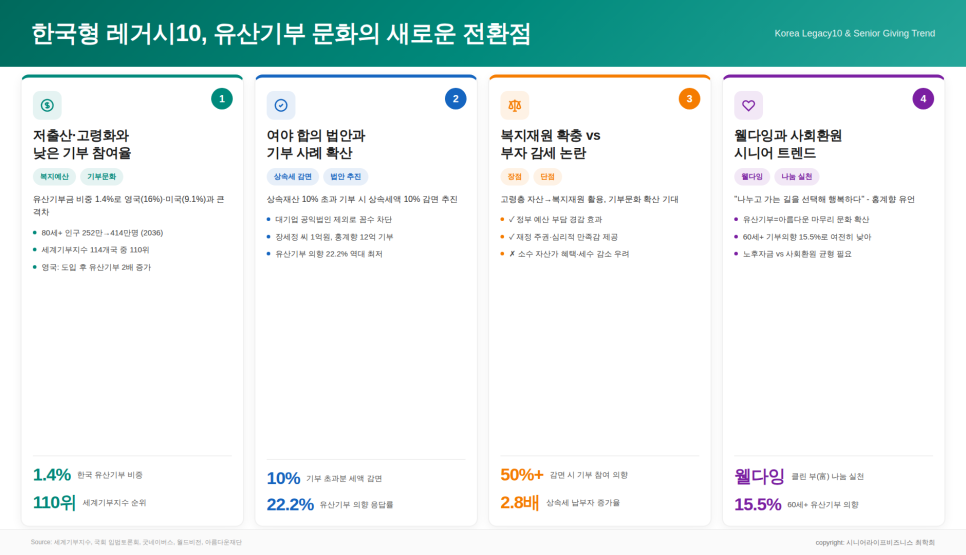Image resolution: width=966 pixels, height=555 pixels.
Task: Click the dollar coin icon on card 1
Action: pyautogui.click(x=47, y=105)
